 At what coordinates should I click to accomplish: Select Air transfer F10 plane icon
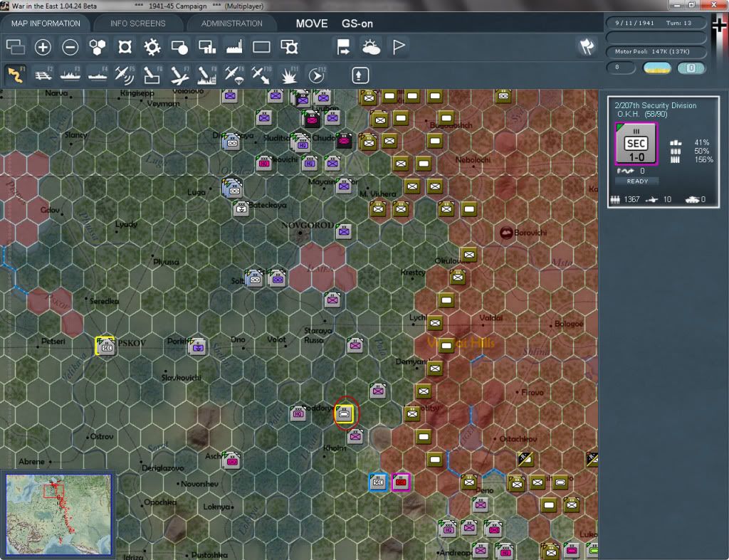pos(261,75)
